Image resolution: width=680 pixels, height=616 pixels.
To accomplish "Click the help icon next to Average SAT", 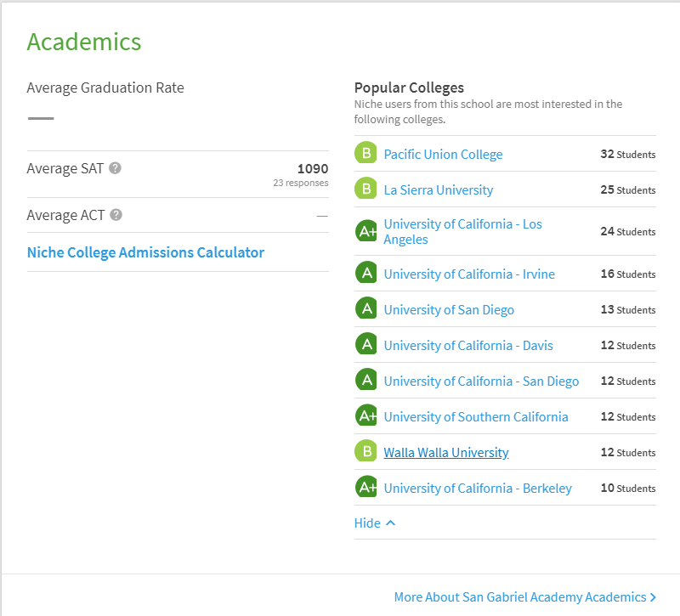I will [x=115, y=167].
